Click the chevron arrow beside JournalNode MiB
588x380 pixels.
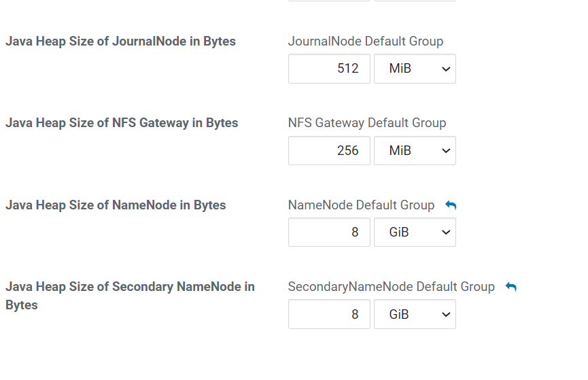pyautogui.click(x=446, y=69)
